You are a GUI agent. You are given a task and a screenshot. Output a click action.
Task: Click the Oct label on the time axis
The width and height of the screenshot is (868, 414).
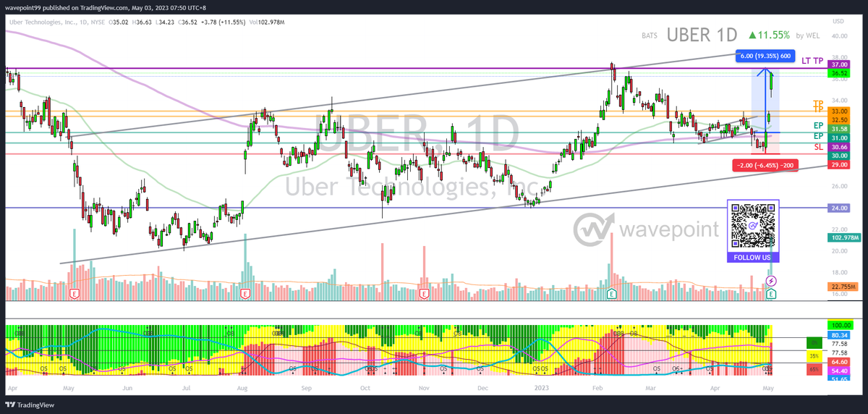coord(365,388)
